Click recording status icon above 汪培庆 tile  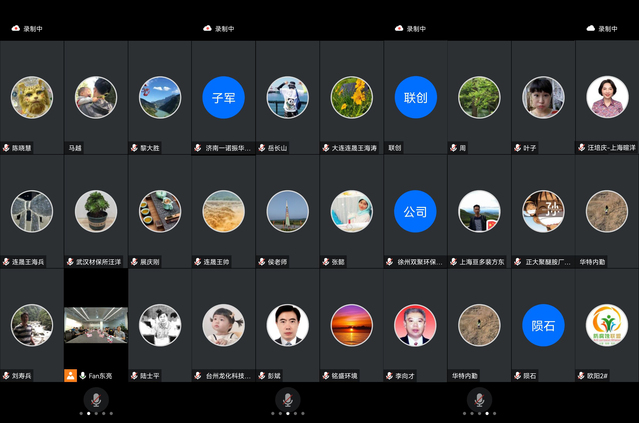[x=590, y=29]
